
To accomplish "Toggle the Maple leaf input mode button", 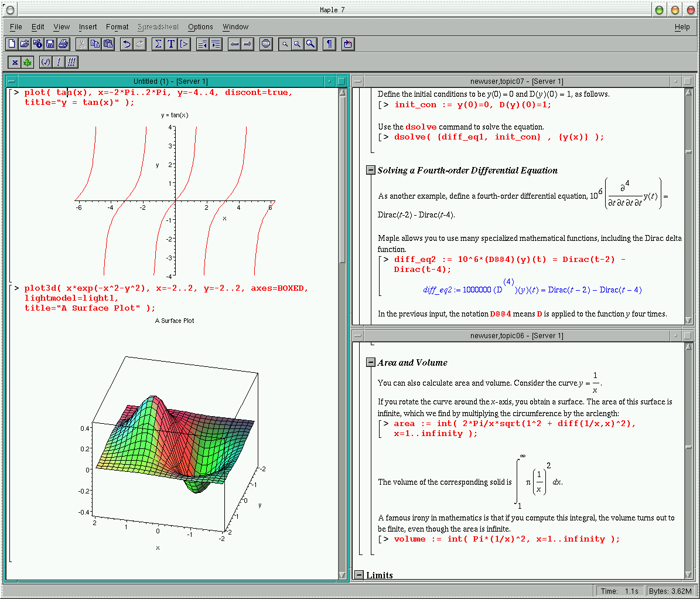I will point(27,62).
